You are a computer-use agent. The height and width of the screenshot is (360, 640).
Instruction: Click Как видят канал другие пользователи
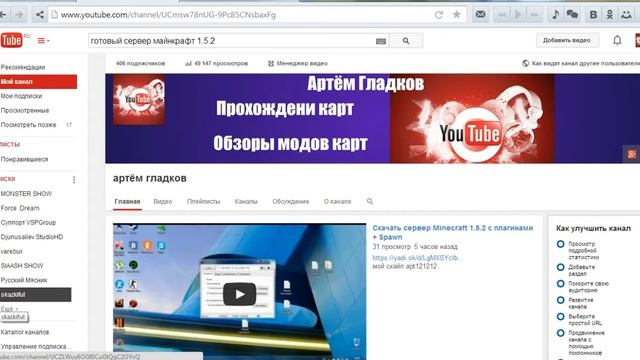pyautogui.click(x=581, y=63)
